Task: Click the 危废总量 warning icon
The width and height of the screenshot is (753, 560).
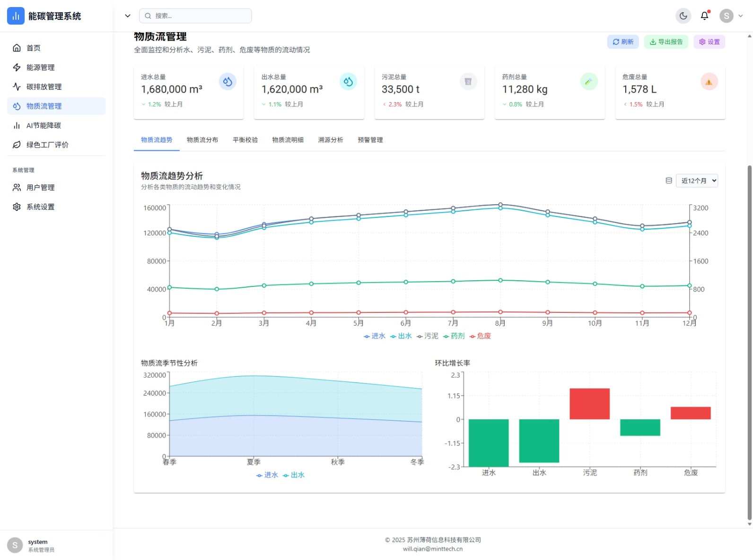Action: click(709, 82)
